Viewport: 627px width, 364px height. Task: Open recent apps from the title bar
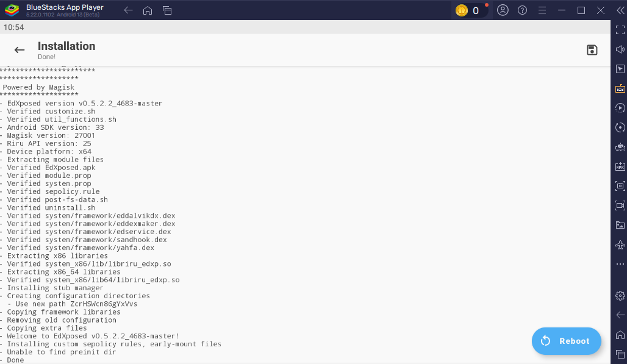tap(167, 10)
